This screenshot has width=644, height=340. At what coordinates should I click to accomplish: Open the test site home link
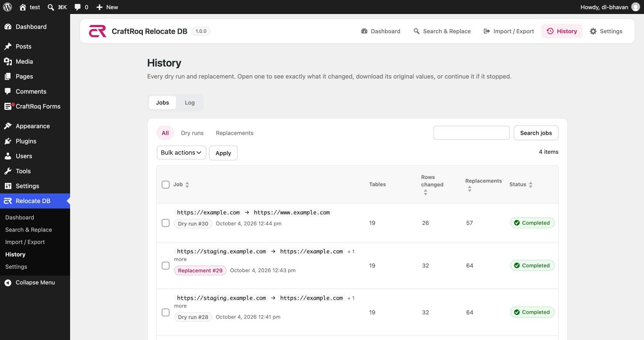[30, 7]
